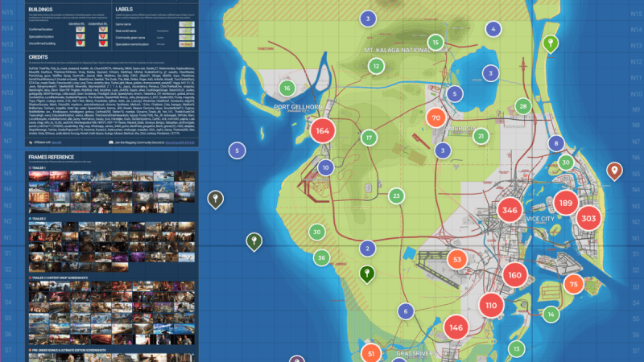Open the link after 'Affiliated with'
Image resolution: width=644 pixels, height=362 pixels.
(56, 143)
